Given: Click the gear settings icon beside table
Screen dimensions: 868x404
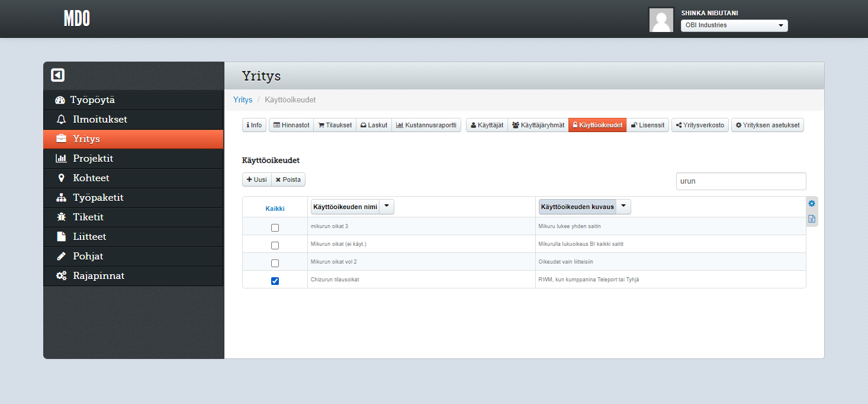Looking at the screenshot, I should click(812, 204).
